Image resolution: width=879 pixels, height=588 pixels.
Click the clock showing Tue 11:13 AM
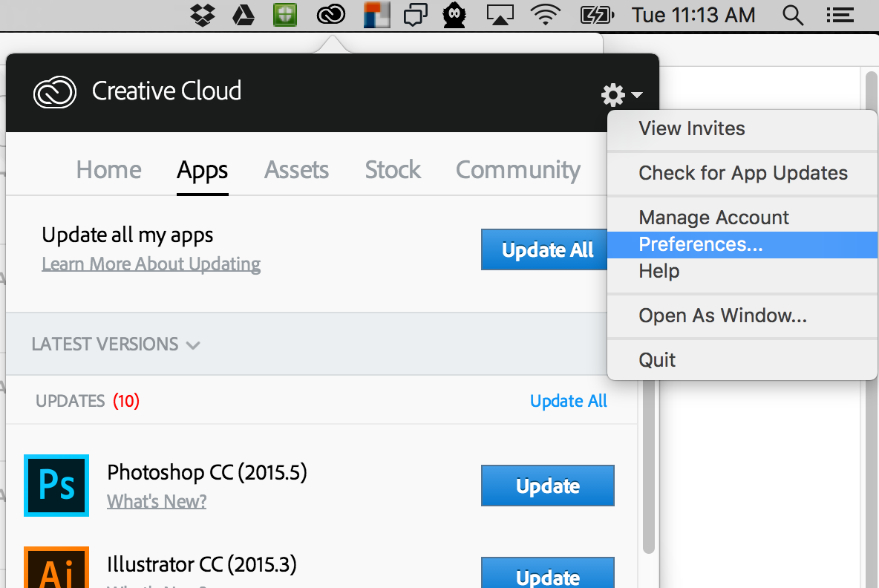(693, 15)
